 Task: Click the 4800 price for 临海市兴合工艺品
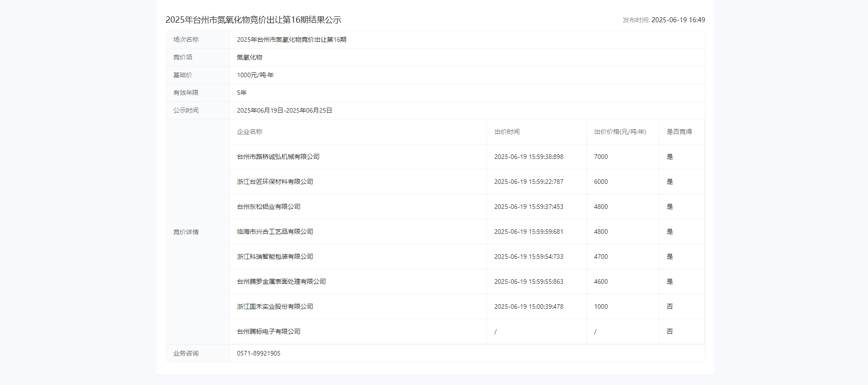(601, 232)
